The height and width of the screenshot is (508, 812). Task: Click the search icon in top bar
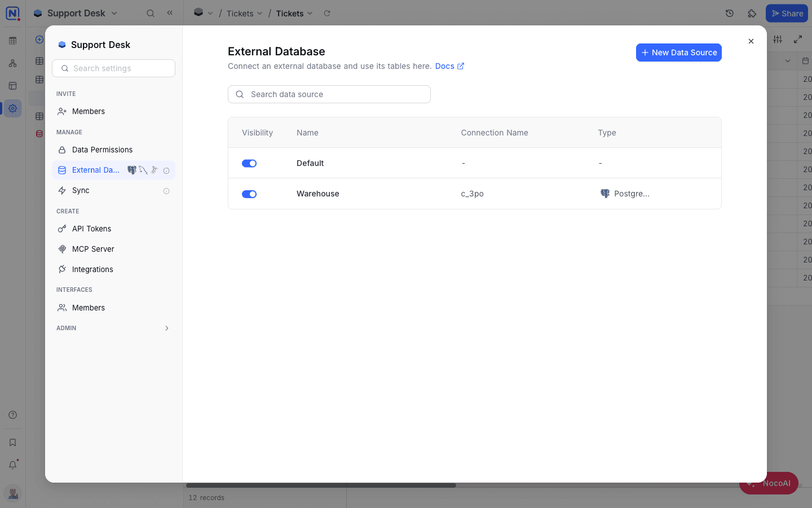(151, 13)
